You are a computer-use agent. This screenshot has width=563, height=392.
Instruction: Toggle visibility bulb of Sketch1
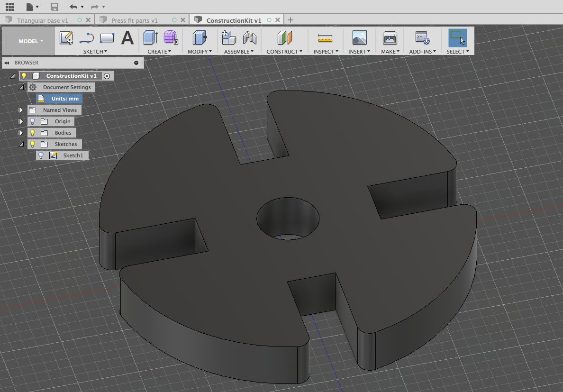pos(41,155)
